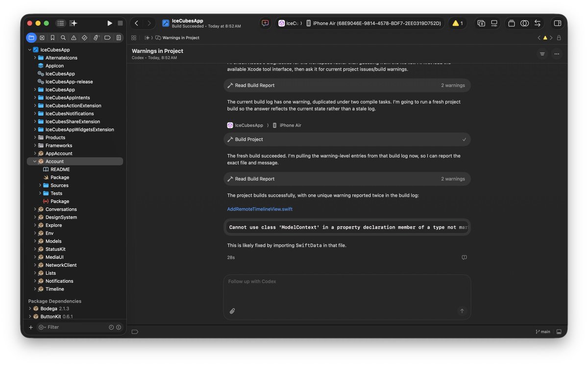
Task: Open the new conversation bubble toolbar icon
Action: (x=265, y=23)
